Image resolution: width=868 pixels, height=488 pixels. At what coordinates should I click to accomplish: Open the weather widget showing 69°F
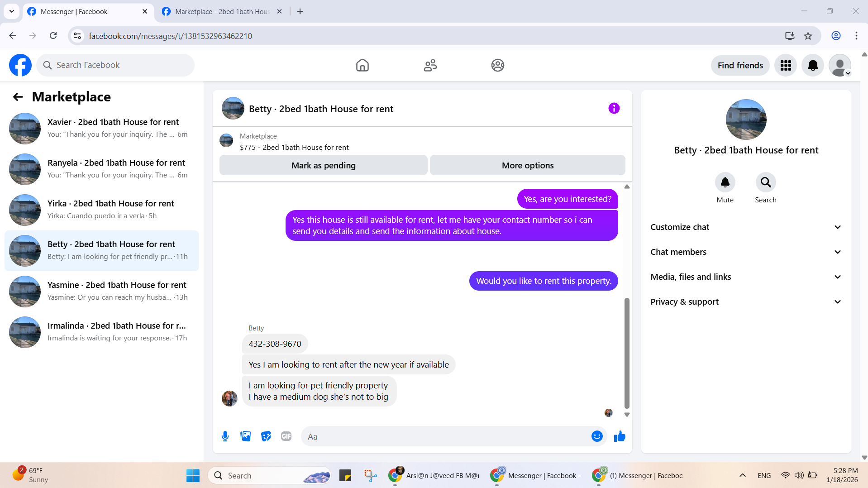[x=30, y=475]
